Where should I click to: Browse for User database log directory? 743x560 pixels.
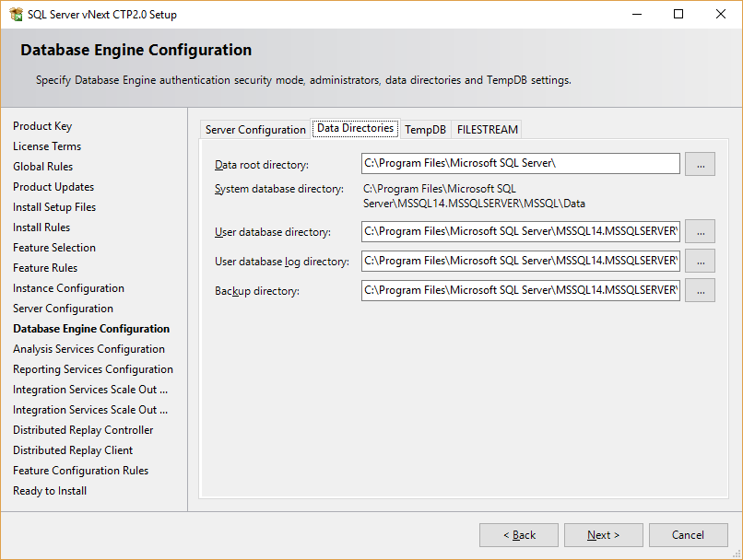coord(701,261)
